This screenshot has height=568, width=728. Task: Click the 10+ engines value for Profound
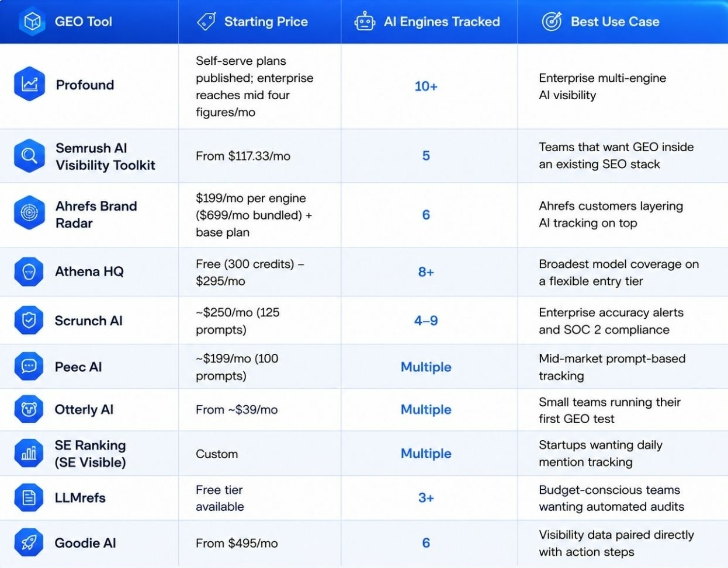point(426,86)
